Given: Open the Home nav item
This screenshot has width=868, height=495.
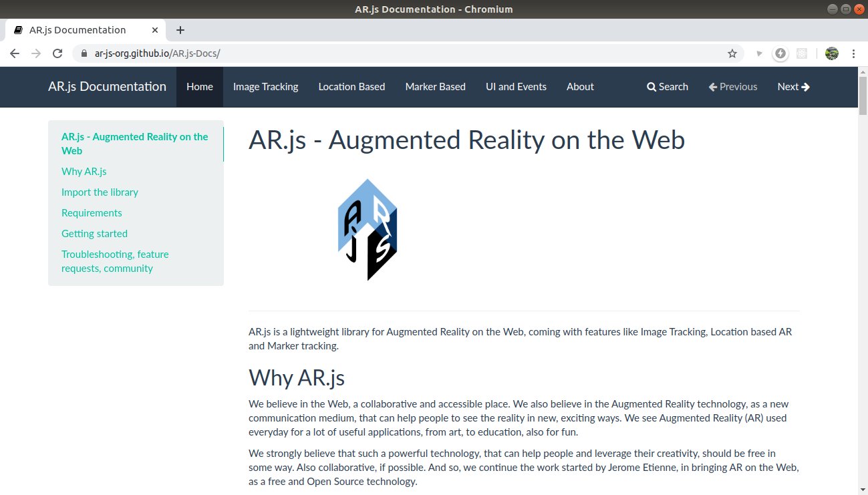Looking at the screenshot, I should tap(200, 87).
